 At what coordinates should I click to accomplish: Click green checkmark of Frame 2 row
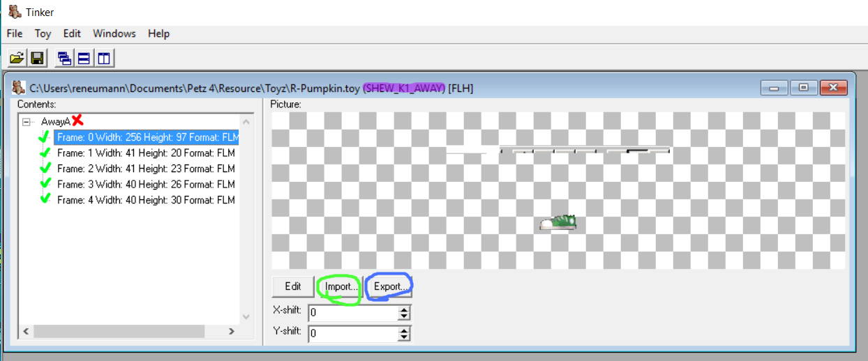click(46, 168)
